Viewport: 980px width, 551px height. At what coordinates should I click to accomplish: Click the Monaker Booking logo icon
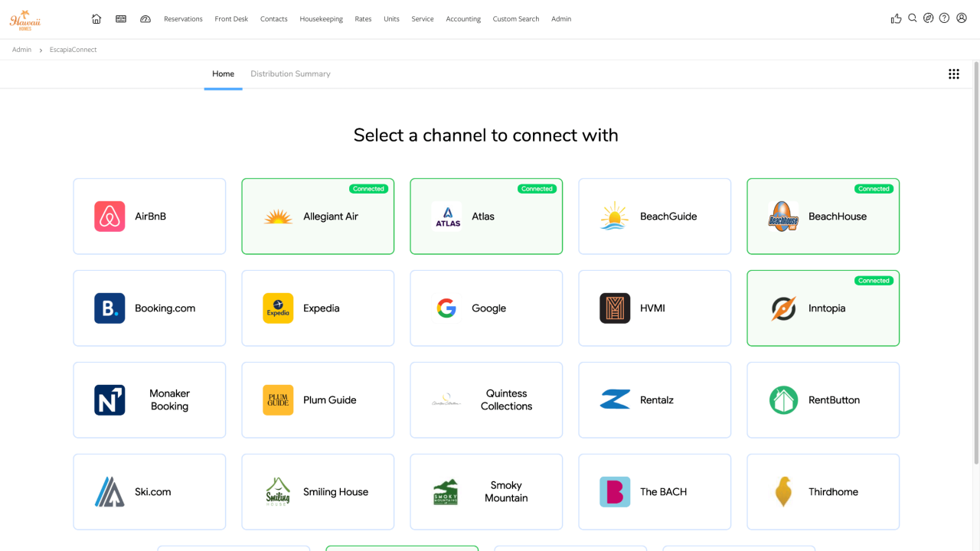click(109, 400)
